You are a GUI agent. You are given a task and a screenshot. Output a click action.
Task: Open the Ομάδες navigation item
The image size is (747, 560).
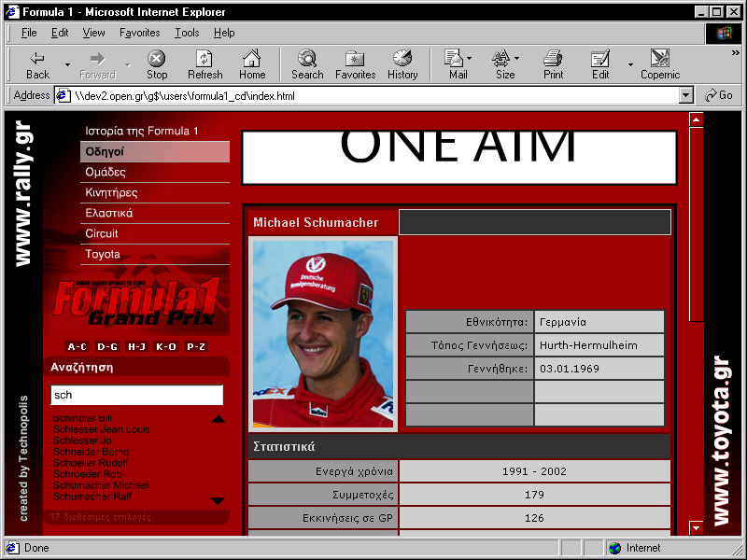[155, 172]
